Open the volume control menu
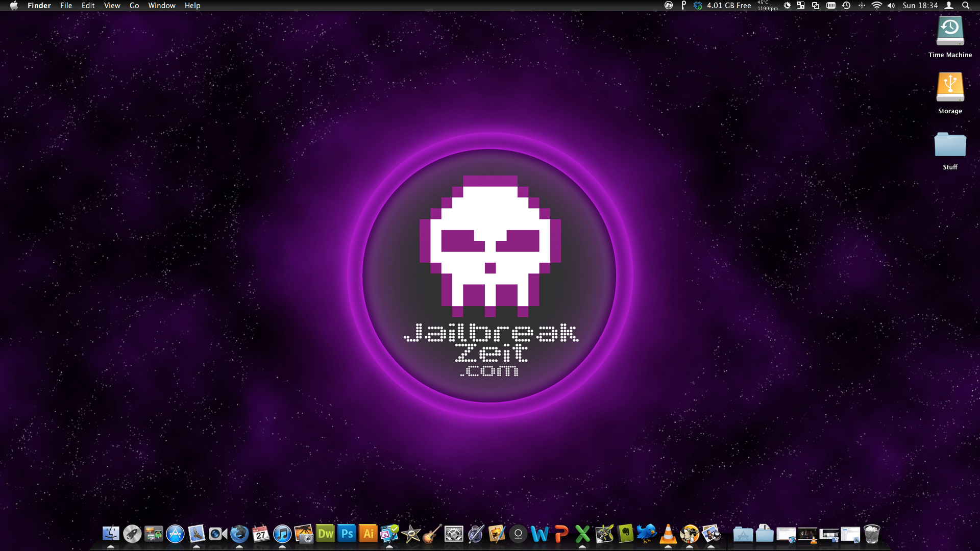 point(891,6)
